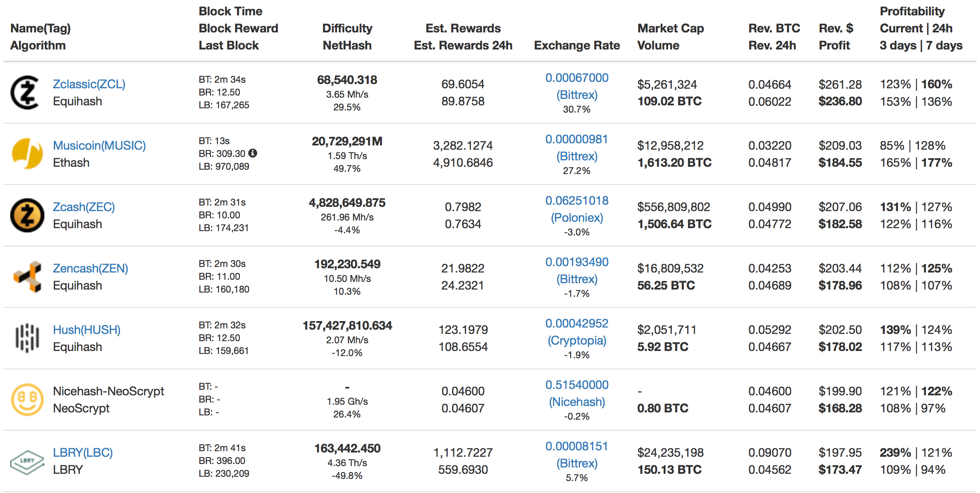This screenshot has height=493, width=980.
Task: Open the Zcash(ZEC) coin link
Action: 84,207
